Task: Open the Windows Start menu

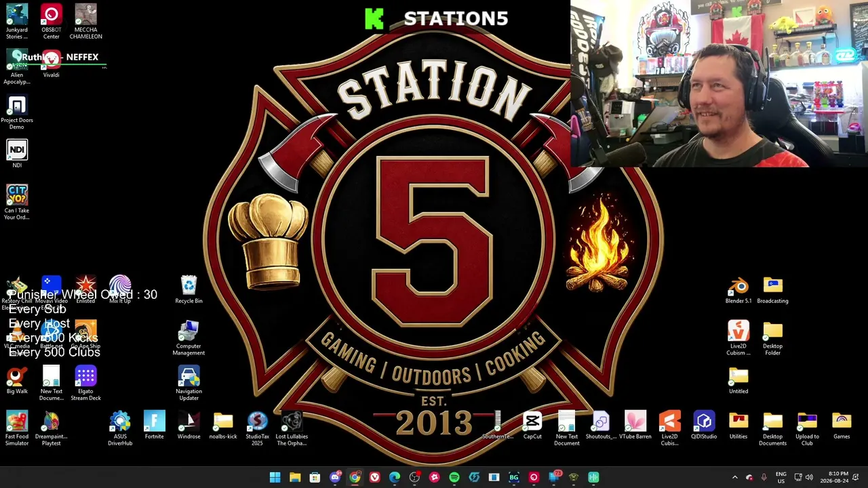Action: click(x=275, y=477)
